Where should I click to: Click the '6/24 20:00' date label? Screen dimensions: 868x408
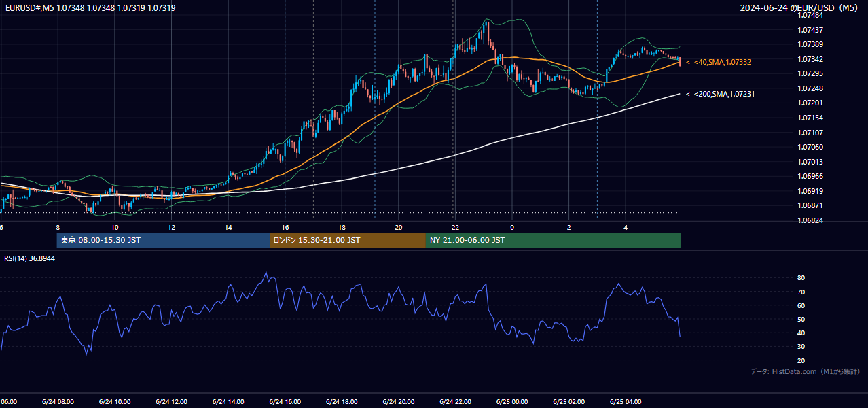click(398, 402)
